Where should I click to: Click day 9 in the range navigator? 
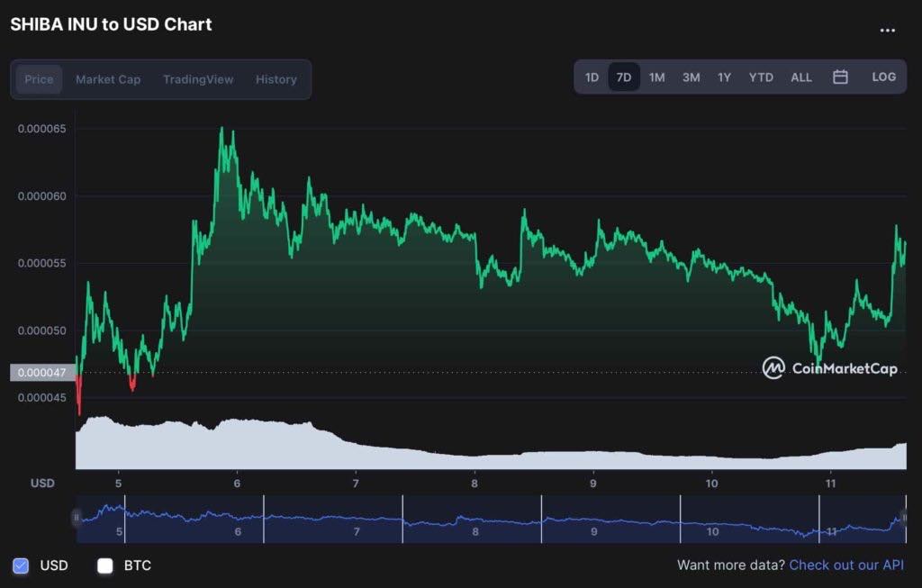(x=594, y=531)
